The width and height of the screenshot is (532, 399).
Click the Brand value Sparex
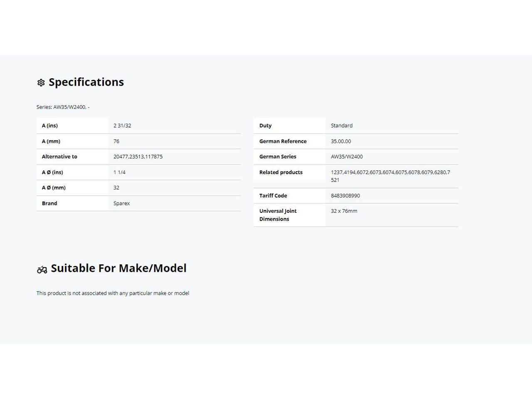point(122,203)
